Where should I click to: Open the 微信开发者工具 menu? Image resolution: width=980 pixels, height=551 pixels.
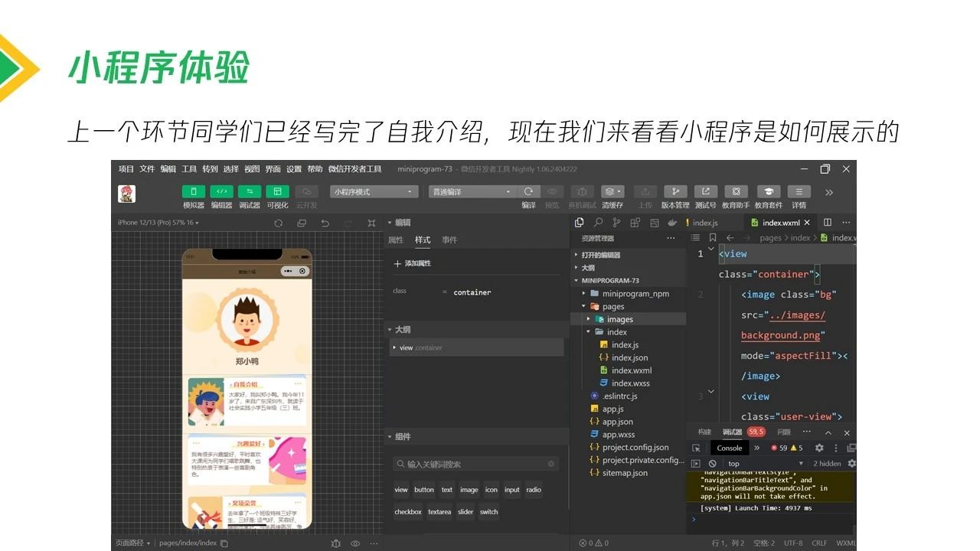tap(354, 169)
